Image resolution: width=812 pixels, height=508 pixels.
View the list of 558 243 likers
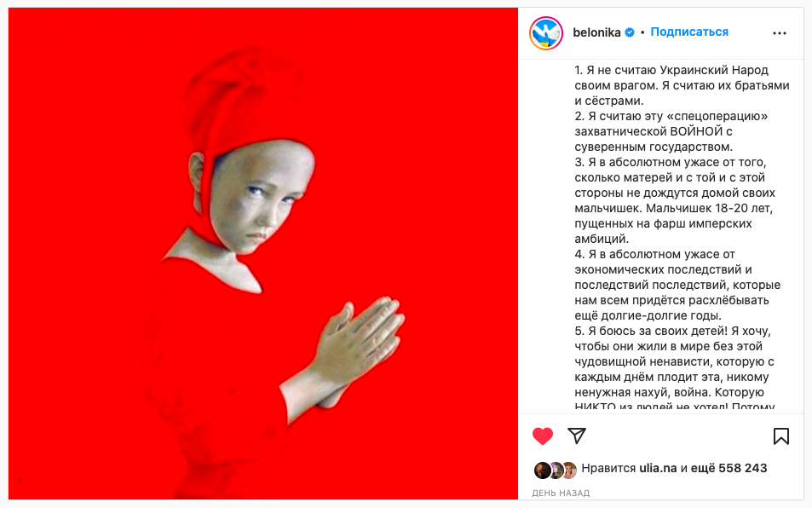coord(731,468)
